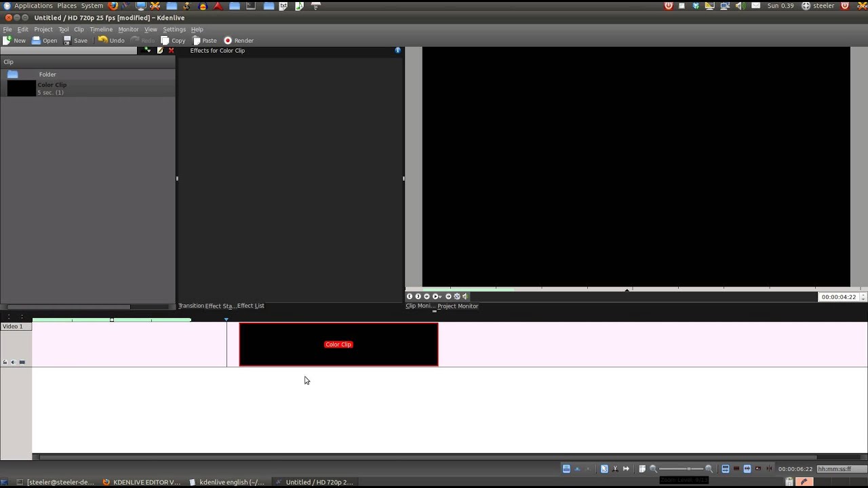Image resolution: width=868 pixels, height=488 pixels.
Task: Click the zoom in magnifier icon
Action: point(709,468)
